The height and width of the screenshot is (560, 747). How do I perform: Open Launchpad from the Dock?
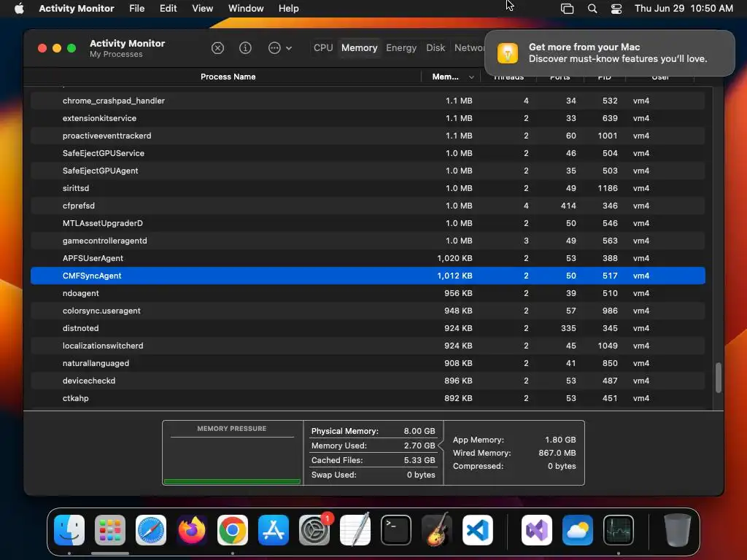110,530
